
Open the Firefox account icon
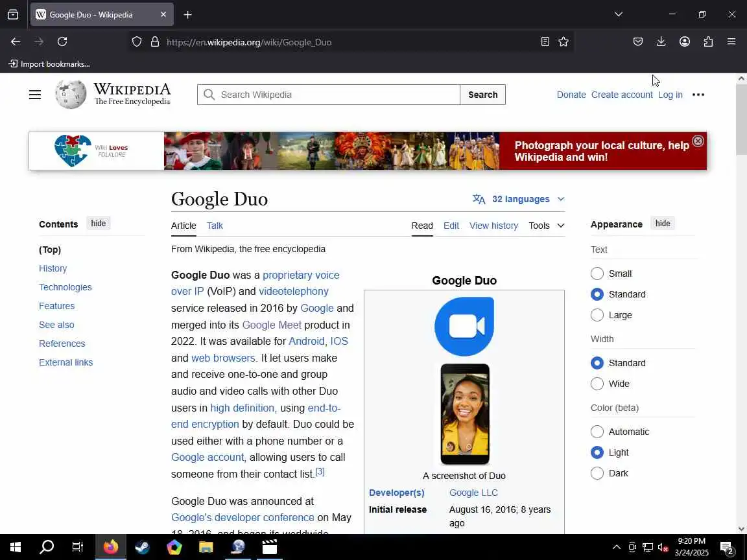click(x=685, y=42)
